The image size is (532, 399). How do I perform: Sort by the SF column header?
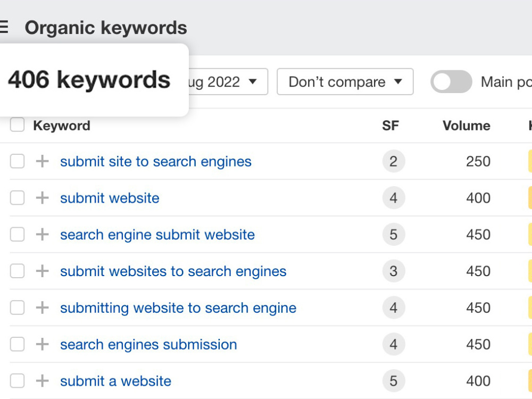click(x=390, y=126)
